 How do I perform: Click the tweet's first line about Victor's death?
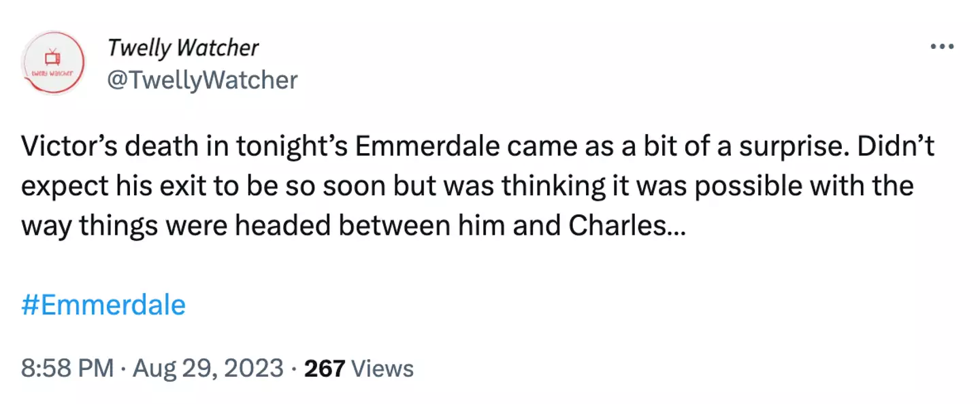pyautogui.click(x=476, y=148)
